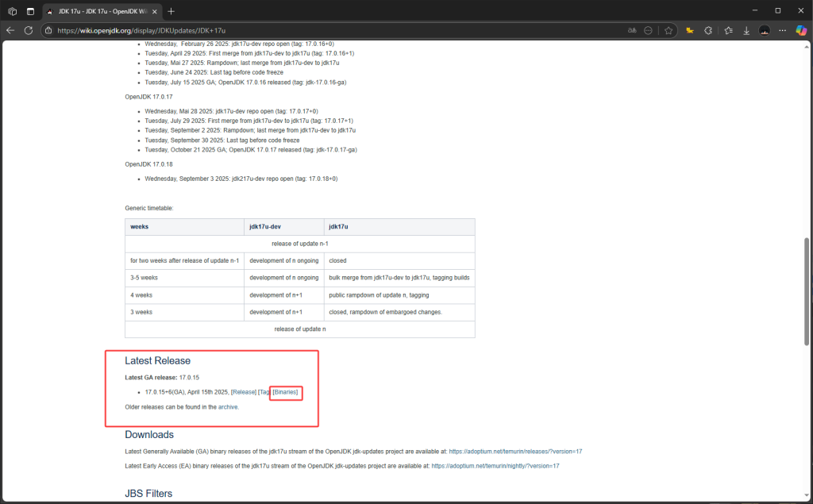Click 'public rampdown of update n, tagging' cell
This screenshot has width=813, height=504.
tap(399, 295)
